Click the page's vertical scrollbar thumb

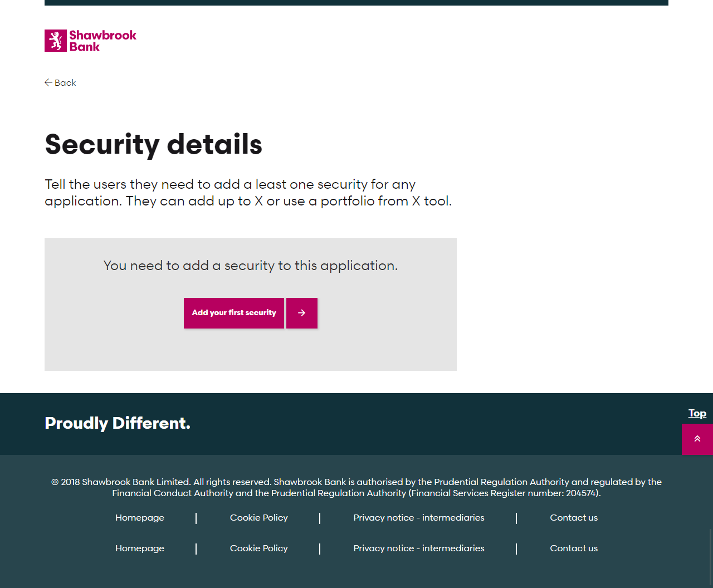pos(711,557)
